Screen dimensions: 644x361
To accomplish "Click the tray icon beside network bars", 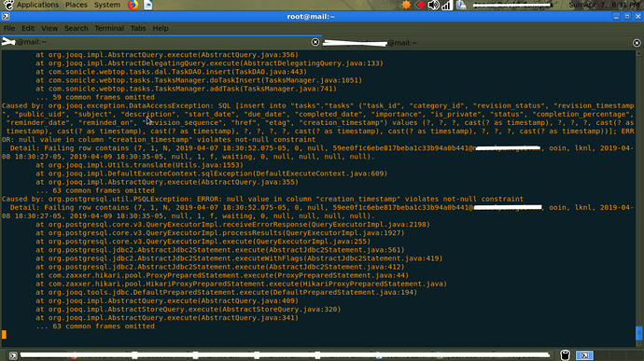I will point(461,5).
